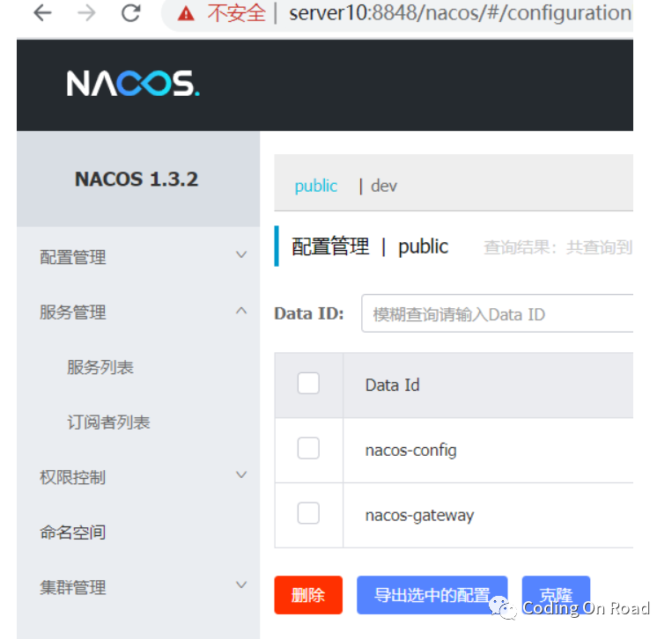
Task: Click the 导出选中的配置 export button
Action: [432, 595]
